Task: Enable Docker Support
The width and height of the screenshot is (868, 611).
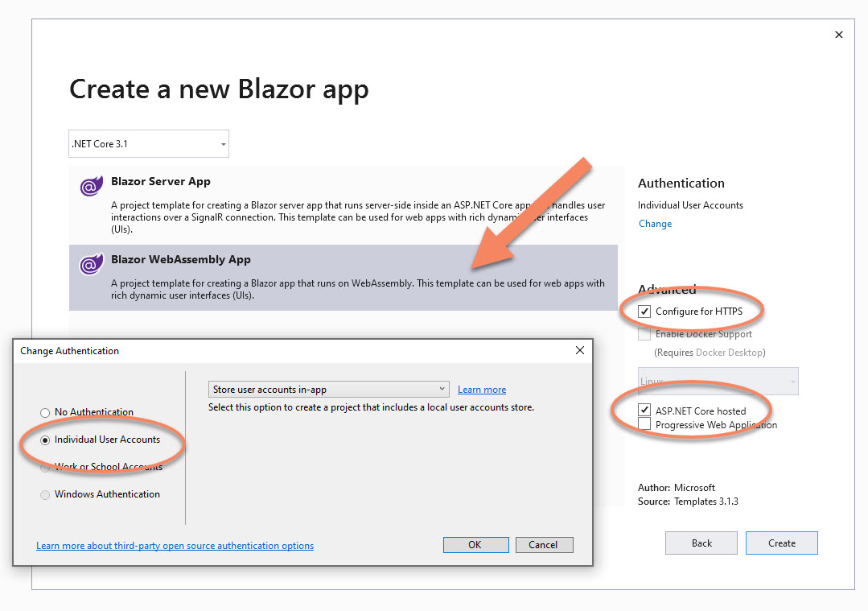Action: click(644, 333)
